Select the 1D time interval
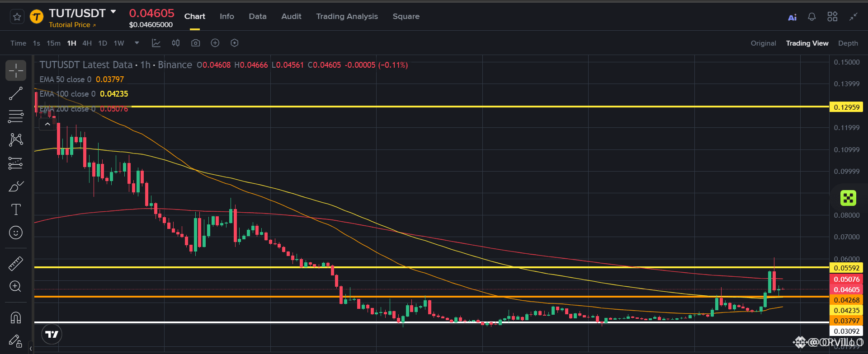The image size is (868, 354). pos(103,43)
